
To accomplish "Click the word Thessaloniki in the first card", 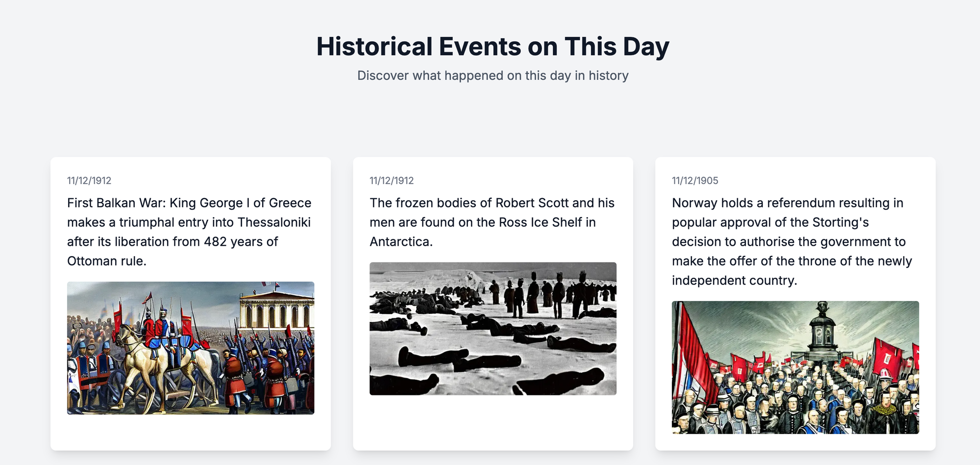I will [274, 222].
